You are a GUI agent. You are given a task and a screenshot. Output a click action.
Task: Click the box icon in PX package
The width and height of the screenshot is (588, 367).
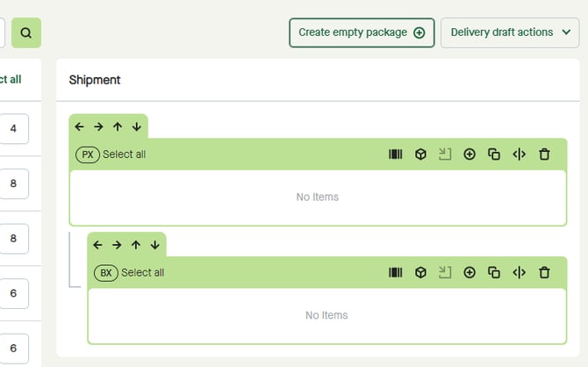click(420, 155)
